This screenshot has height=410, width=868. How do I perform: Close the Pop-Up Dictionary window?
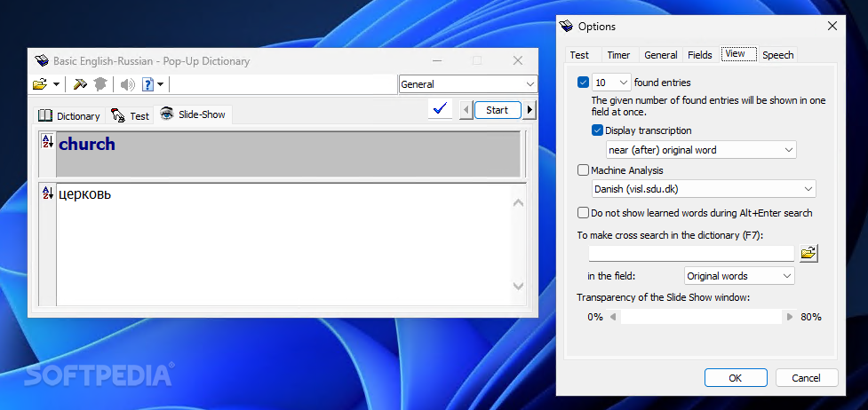tap(518, 61)
